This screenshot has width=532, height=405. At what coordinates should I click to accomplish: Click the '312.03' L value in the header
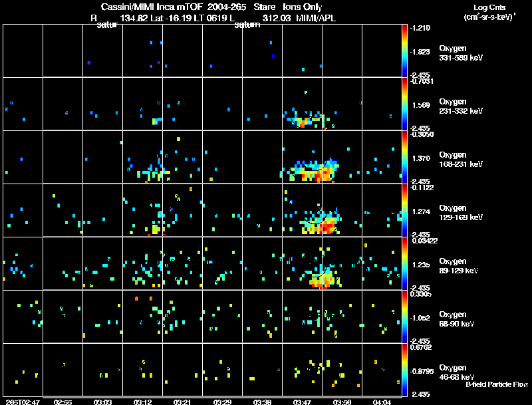[277, 18]
